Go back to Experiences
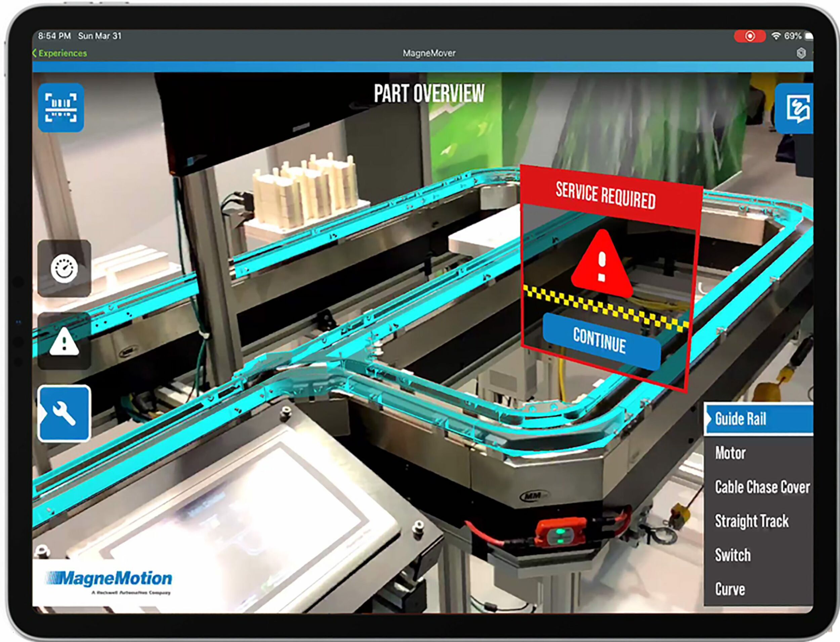This screenshot has width=840, height=642. [x=60, y=53]
